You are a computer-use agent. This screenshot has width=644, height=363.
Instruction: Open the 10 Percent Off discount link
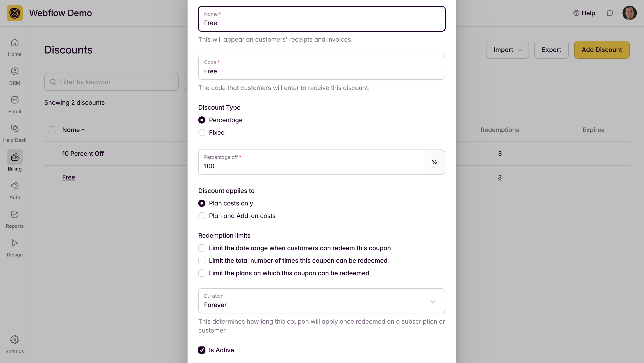point(83,154)
